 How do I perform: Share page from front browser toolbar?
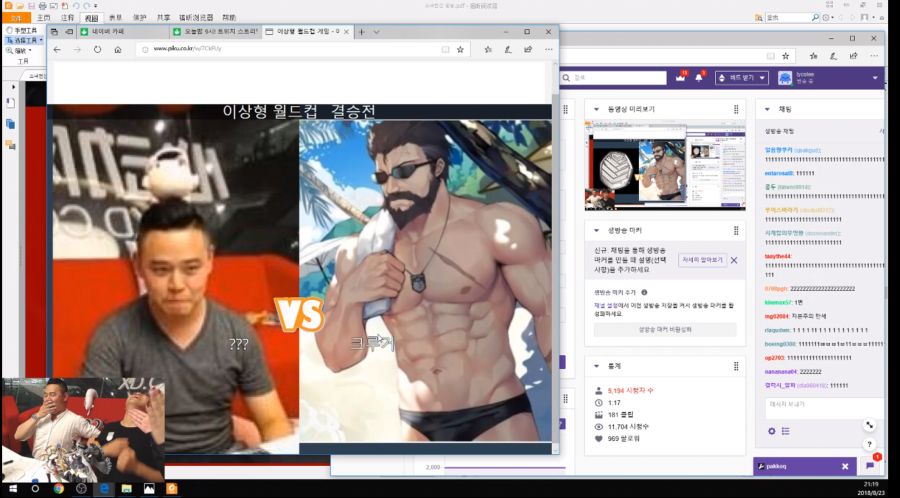coord(529,50)
